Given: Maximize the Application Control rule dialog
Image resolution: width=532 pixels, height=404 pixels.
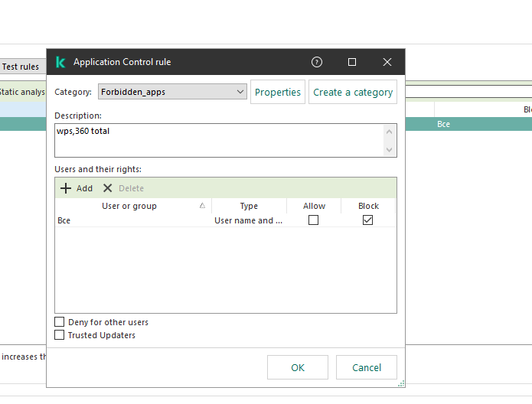Looking at the screenshot, I should coord(352,62).
